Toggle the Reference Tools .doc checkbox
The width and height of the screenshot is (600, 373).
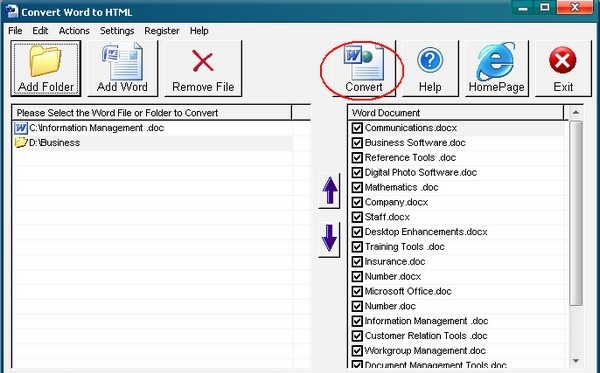(357, 158)
